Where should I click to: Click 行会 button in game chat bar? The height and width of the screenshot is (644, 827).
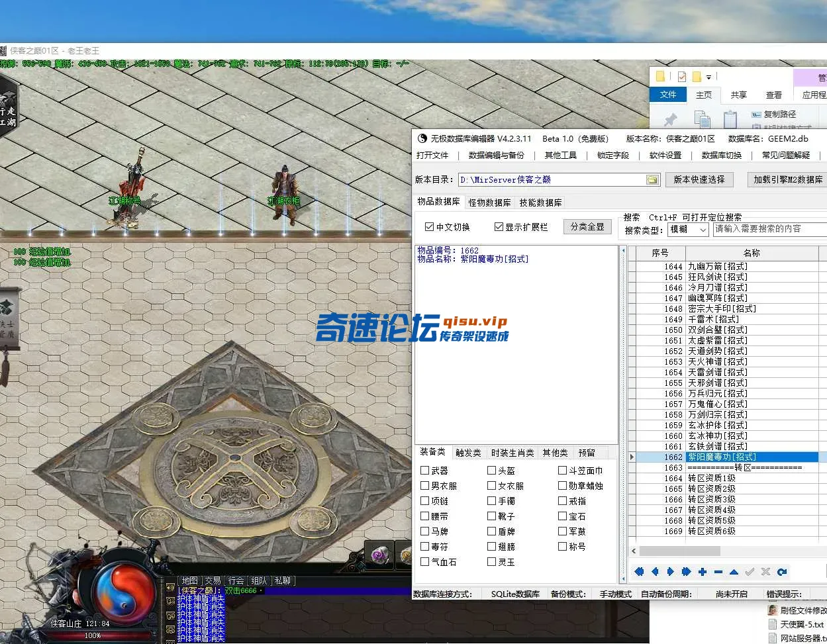(x=236, y=580)
